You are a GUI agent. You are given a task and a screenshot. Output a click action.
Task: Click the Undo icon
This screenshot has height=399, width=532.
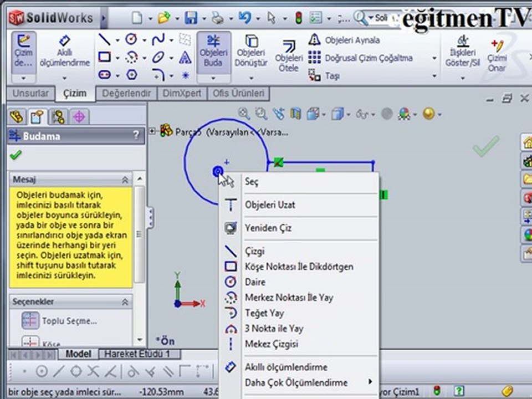244,17
